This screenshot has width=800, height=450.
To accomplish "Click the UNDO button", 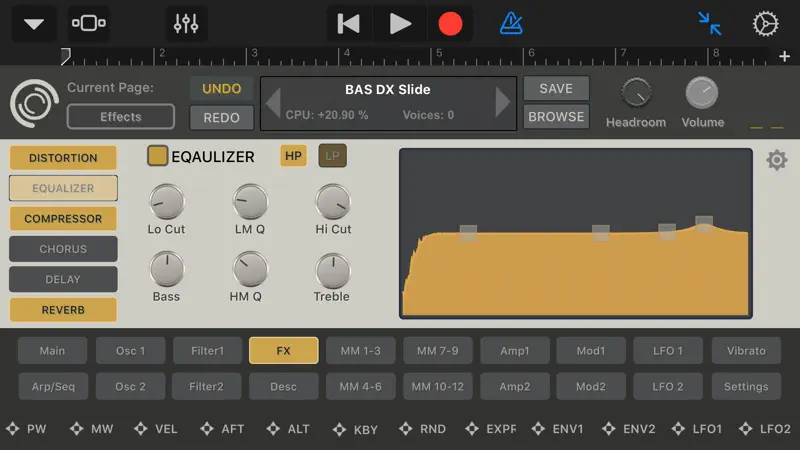I will pyautogui.click(x=221, y=89).
